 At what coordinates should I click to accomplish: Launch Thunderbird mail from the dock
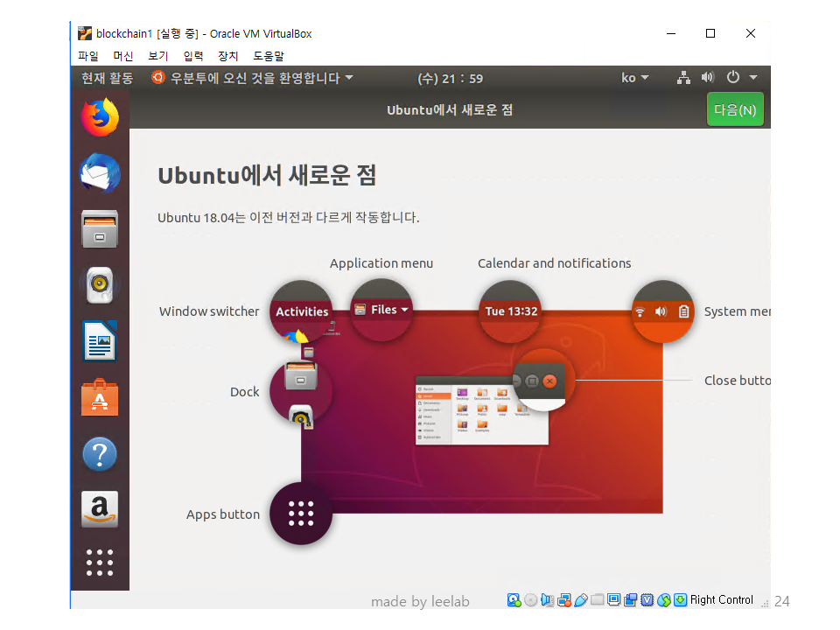click(x=100, y=173)
